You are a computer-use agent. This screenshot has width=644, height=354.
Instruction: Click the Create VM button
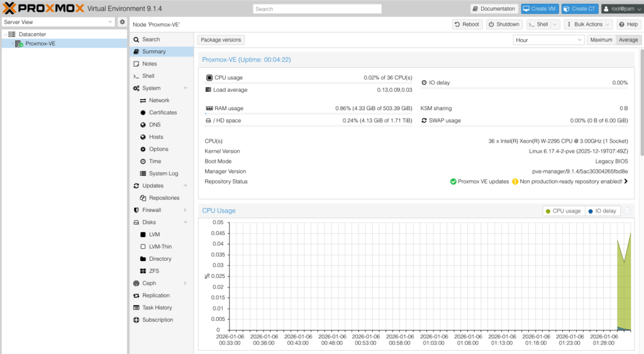pyautogui.click(x=540, y=9)
